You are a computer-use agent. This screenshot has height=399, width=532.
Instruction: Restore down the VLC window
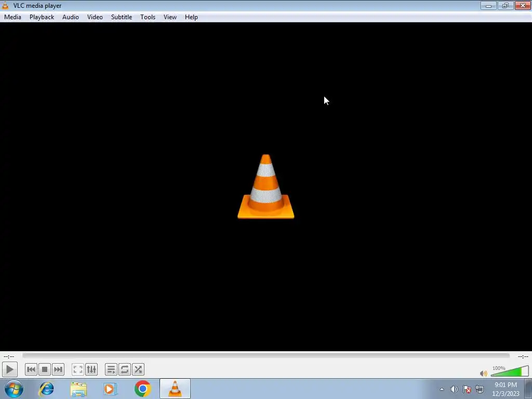click(x=506, y=5)
